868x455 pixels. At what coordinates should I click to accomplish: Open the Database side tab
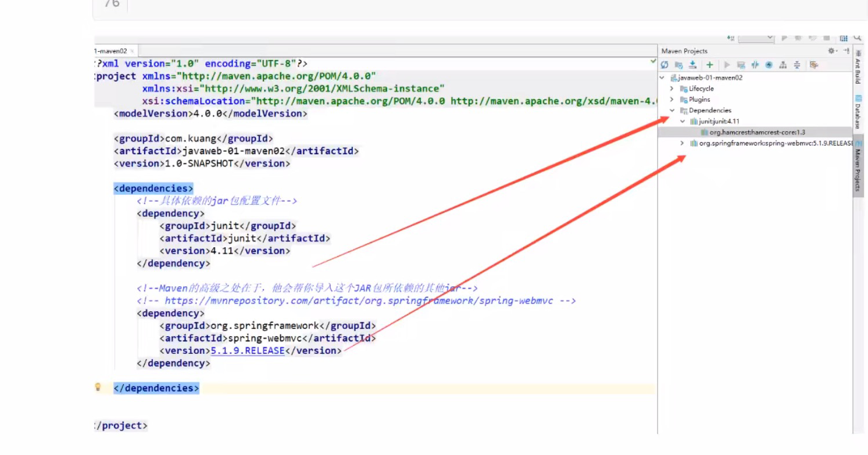point(858,112)
